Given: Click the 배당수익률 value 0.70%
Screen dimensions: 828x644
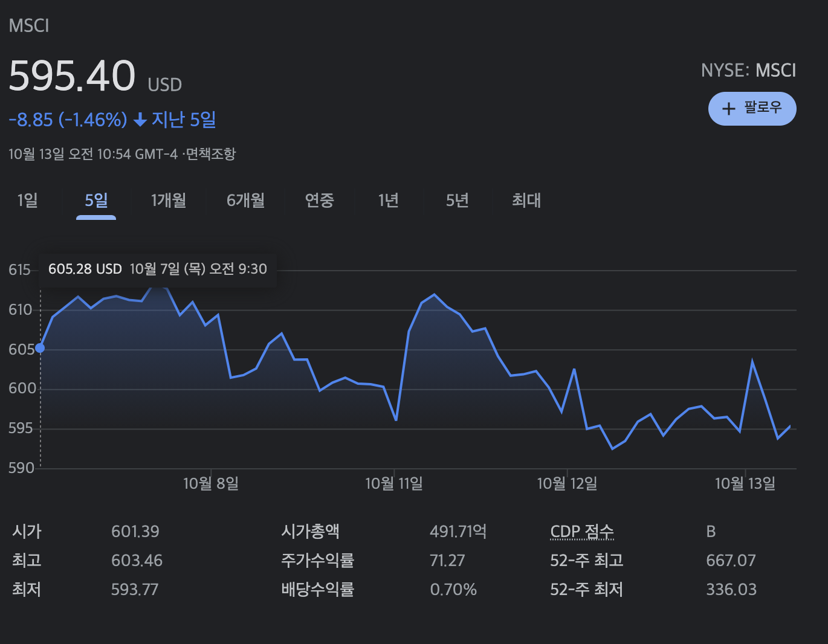Looking at the screenshot, I should pos(453,590).
